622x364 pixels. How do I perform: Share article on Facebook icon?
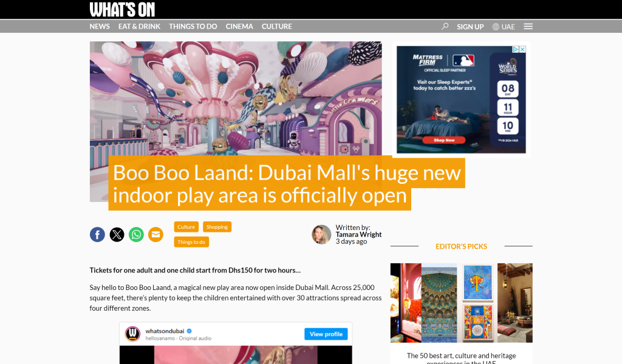pos(97,235)
